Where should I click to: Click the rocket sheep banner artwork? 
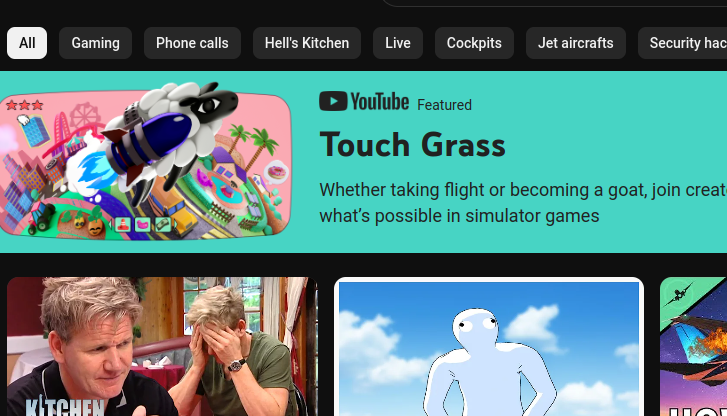point(145,161)
